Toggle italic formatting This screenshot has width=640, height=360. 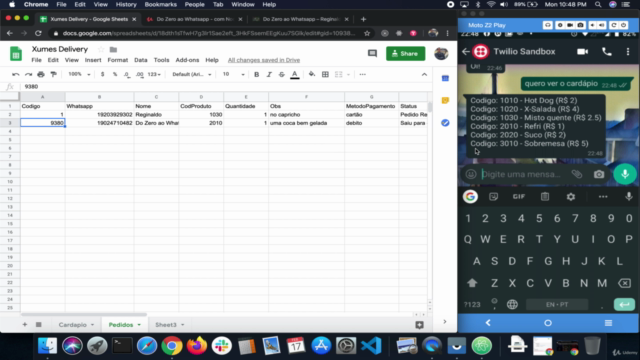pyautogui.click(x=269, y=74)
